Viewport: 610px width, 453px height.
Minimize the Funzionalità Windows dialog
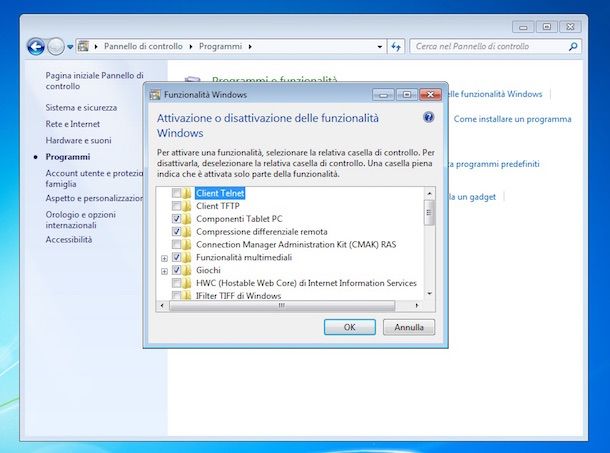click(383, 95)
